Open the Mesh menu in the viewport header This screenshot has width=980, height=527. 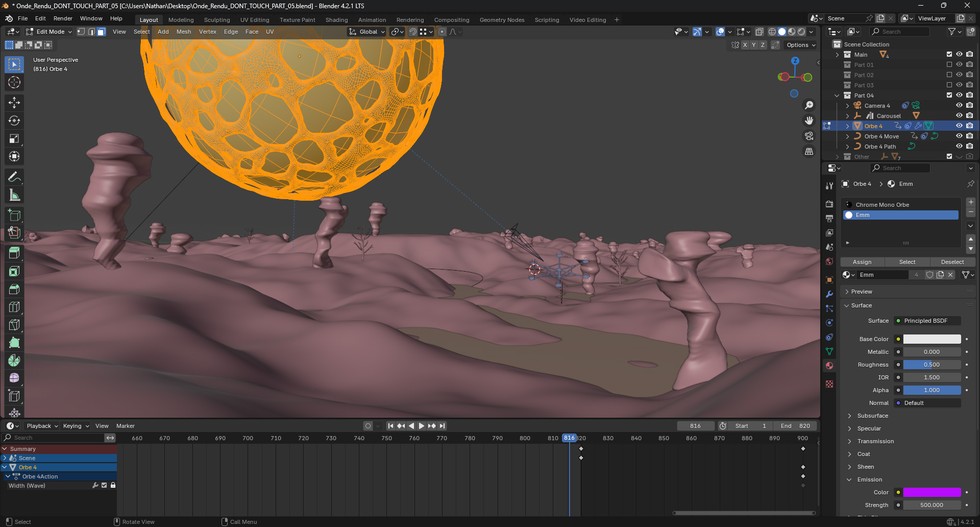pyautogui.click(x=184, y=32)
